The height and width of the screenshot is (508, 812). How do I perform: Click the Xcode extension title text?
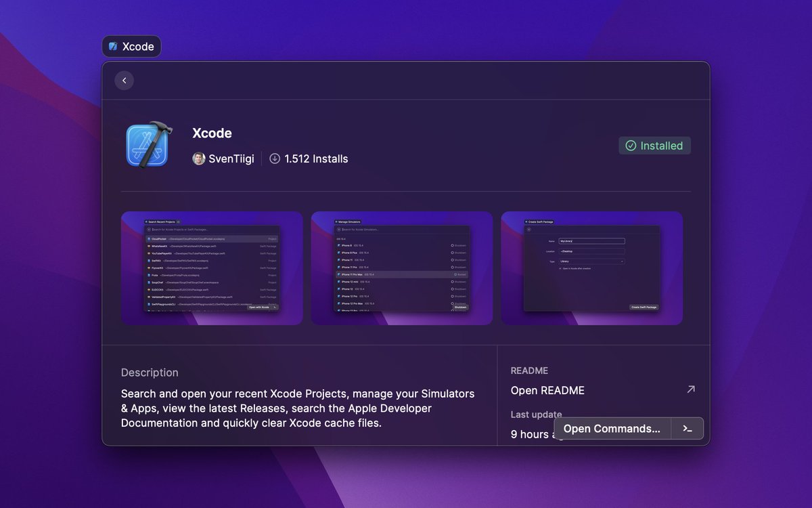tap(212, 133)
